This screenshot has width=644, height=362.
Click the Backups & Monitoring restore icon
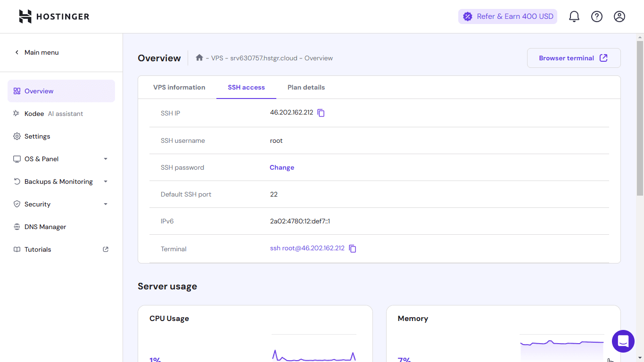point(17,181)
